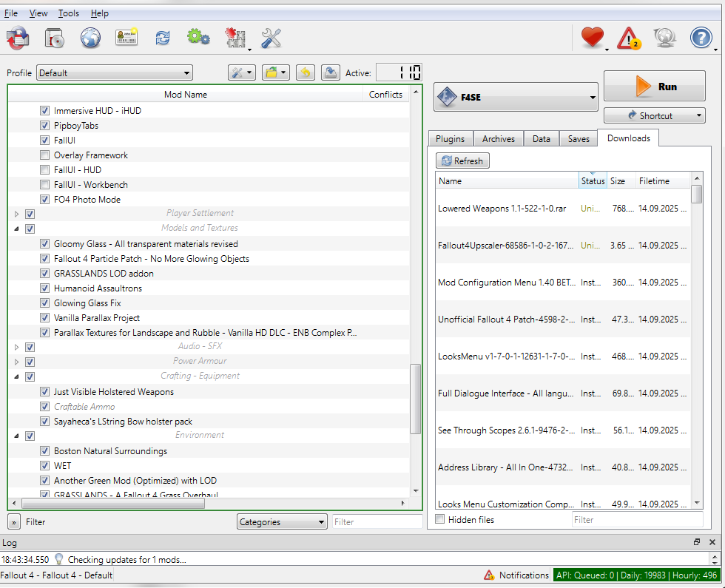
Task: Open the Shortcut dropdown button
Action: coord(654,115)
